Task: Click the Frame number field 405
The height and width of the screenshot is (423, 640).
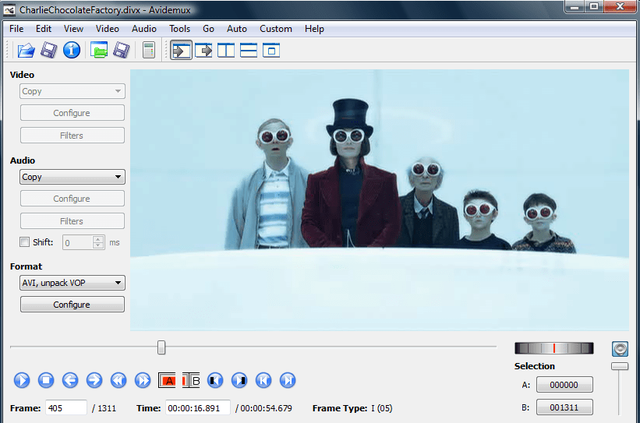Action: pyautogui.click(x=66, y=408)
